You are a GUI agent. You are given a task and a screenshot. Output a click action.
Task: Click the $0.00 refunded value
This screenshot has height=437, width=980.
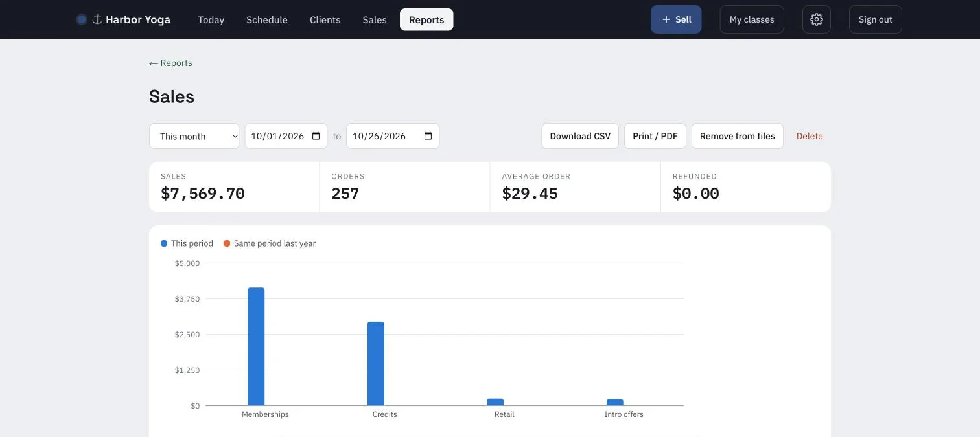click(696, 194)
